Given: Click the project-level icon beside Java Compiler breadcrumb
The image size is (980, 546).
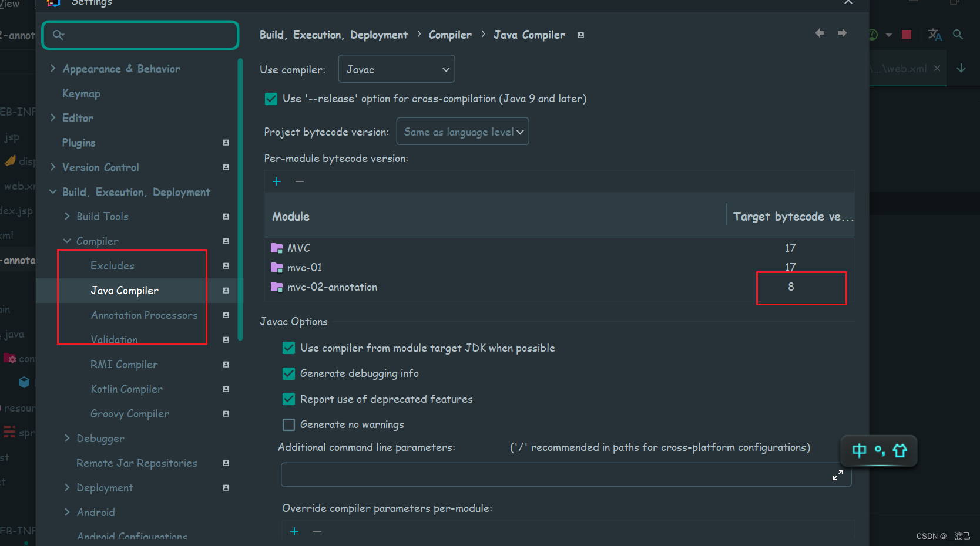Looking at the screenshot, I should [x=580, y=35].
